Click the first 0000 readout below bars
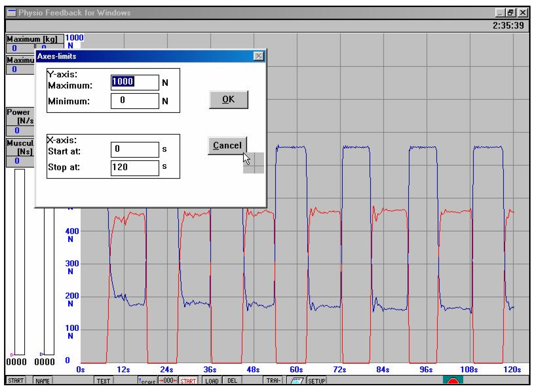537x392 pixels. (x=16, y=362)
